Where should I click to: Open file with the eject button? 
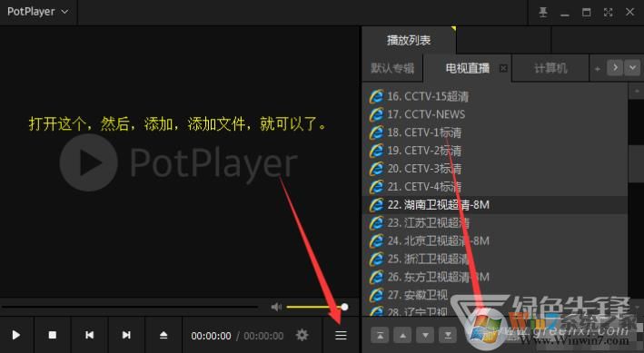[x=163, y=335]
